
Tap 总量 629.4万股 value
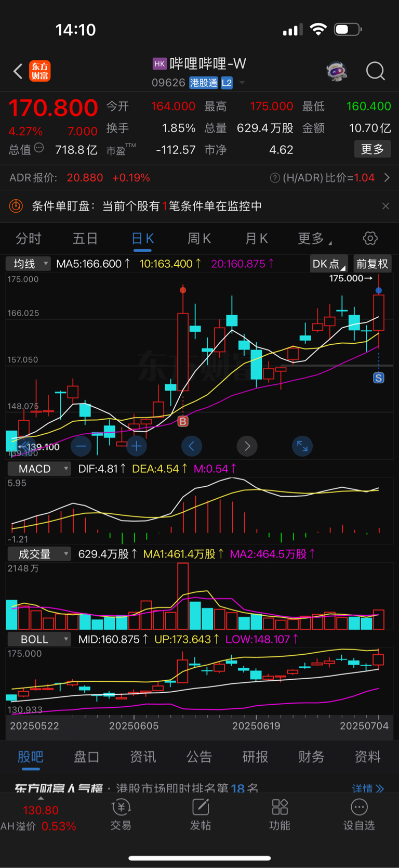click(265, 128)
